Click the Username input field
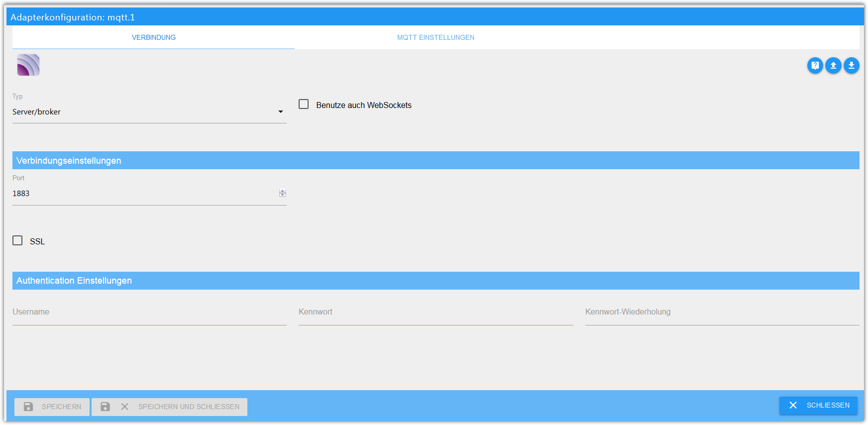Image resolution: width=868 pixels, height=425 pixels. (149, 312)
